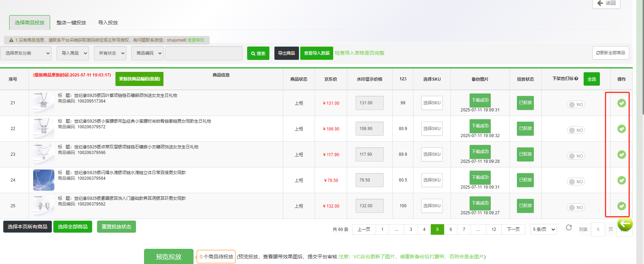Click the search text input field

point(204,53)
